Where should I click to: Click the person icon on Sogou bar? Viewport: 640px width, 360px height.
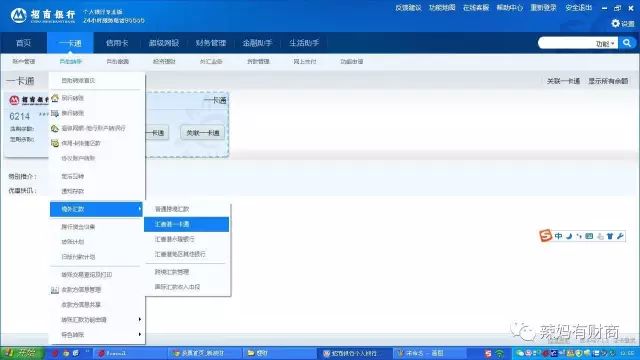click(600, 236)
